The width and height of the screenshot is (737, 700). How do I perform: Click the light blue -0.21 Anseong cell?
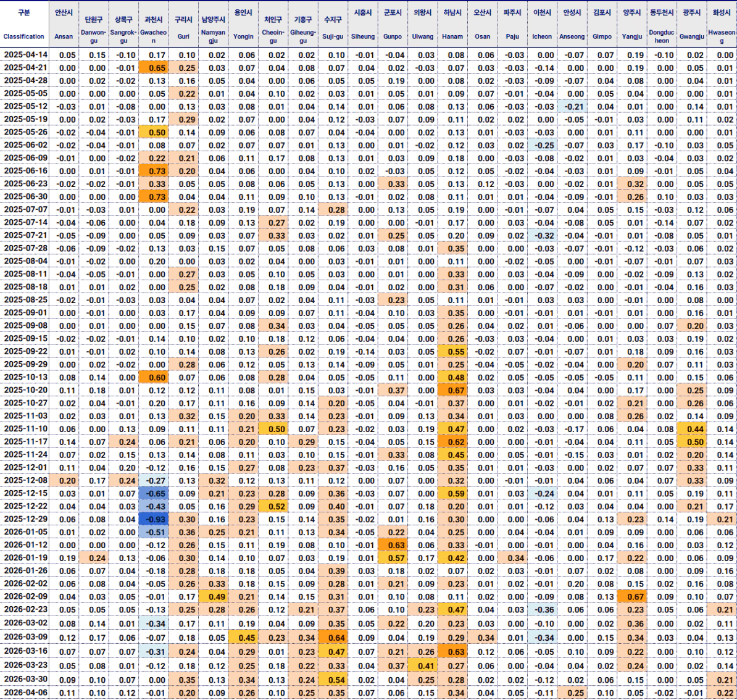pos(572,107)
